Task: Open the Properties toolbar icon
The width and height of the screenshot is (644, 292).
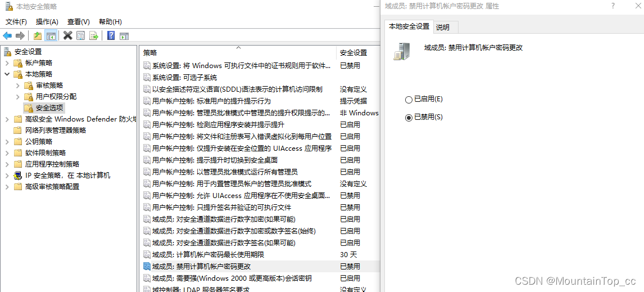Action: [x=80, y=36]
